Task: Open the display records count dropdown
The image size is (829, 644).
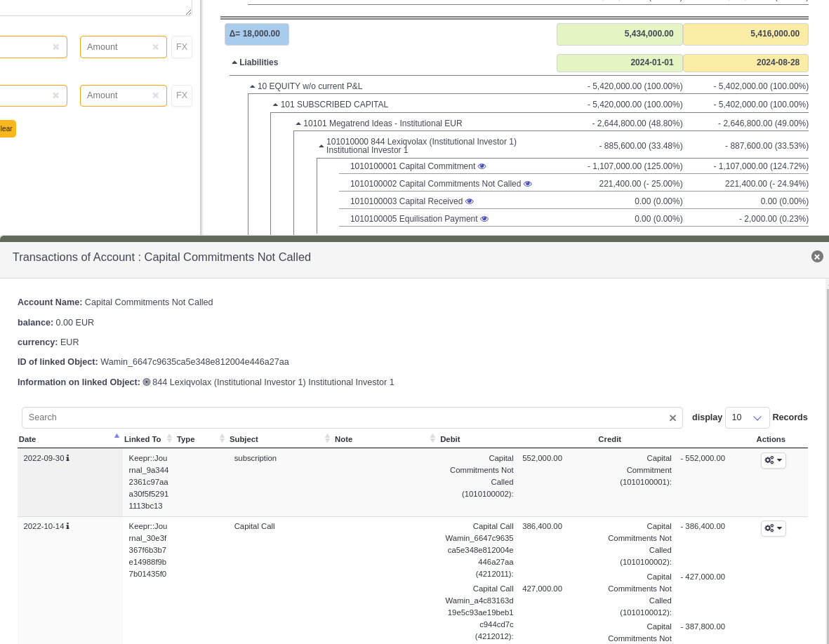Action: point(747,417)
